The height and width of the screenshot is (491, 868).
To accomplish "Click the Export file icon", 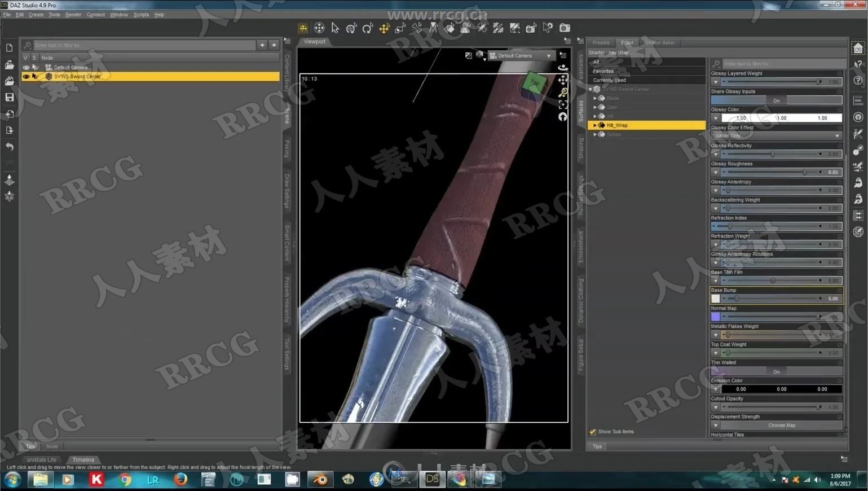I will [10, 130].
